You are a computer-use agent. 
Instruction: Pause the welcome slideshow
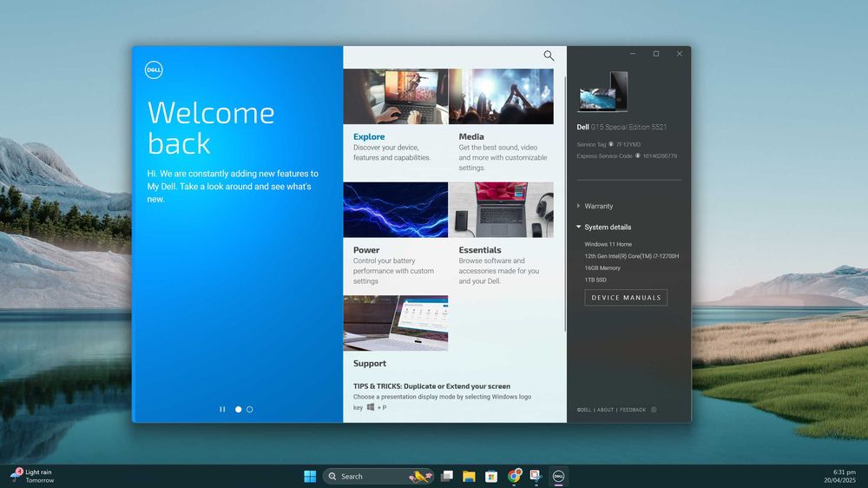(222, 409)
